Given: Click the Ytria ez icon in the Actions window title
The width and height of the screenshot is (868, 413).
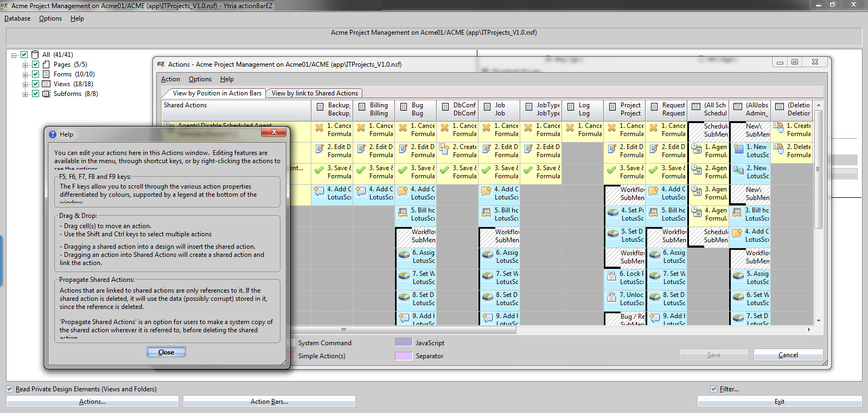Looking at the screenshot, I should 161,64.
